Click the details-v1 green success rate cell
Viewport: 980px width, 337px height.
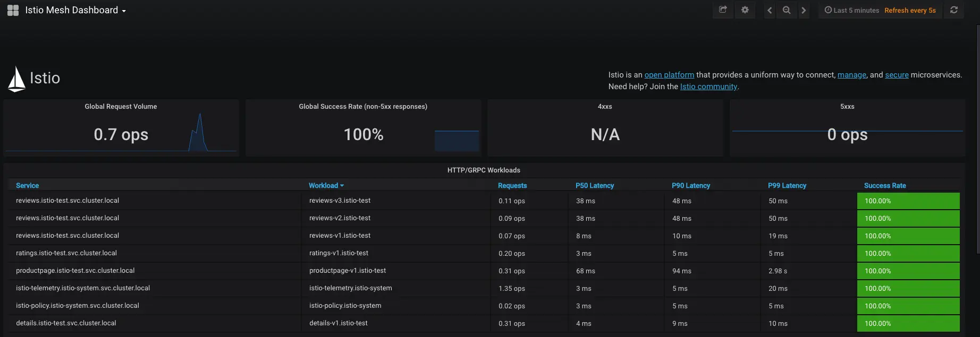pos(908,324)
